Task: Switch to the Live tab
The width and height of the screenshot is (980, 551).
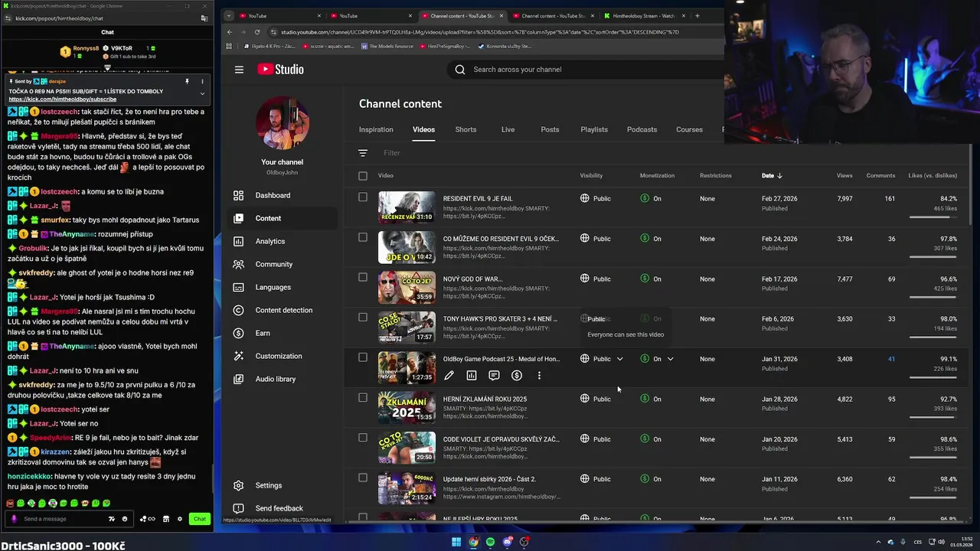Action: point(508,129)
